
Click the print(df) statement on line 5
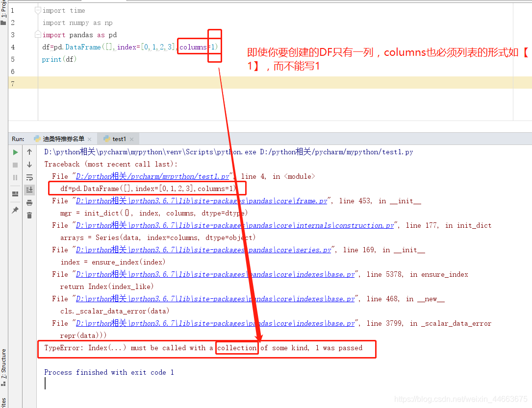[59, 59]
